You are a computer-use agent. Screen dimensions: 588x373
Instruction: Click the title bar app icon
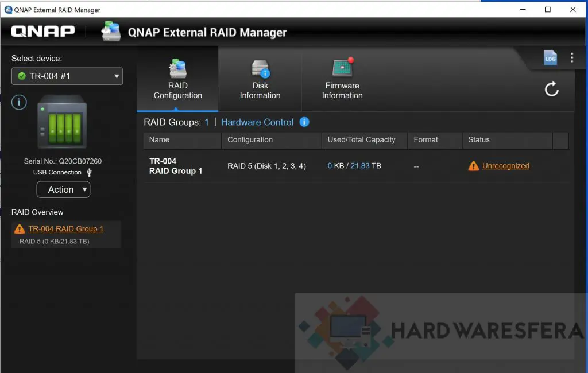point(8,10)
